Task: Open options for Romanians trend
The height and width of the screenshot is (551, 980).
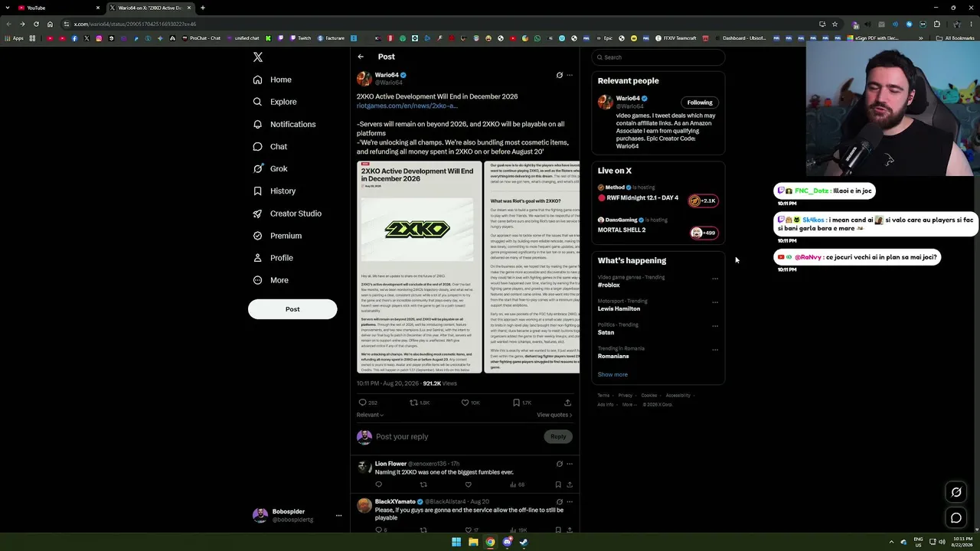Action: [x=715, y=350]
